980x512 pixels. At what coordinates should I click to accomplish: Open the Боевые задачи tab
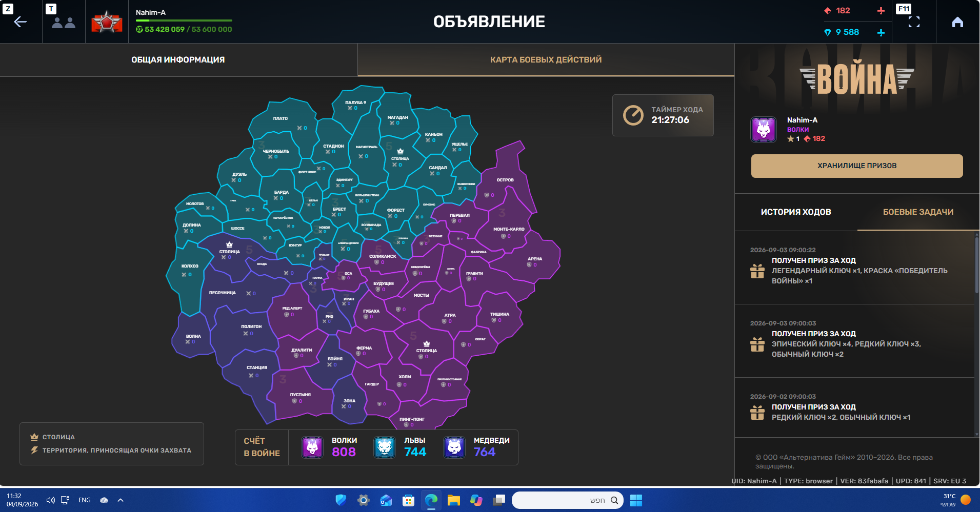(x=918, y=212)
